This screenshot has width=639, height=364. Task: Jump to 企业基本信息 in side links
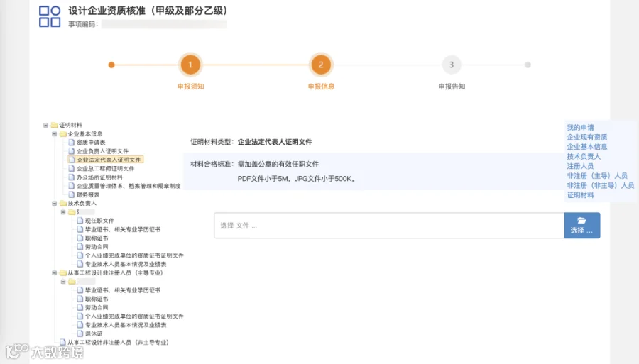[x=587, y=147]
